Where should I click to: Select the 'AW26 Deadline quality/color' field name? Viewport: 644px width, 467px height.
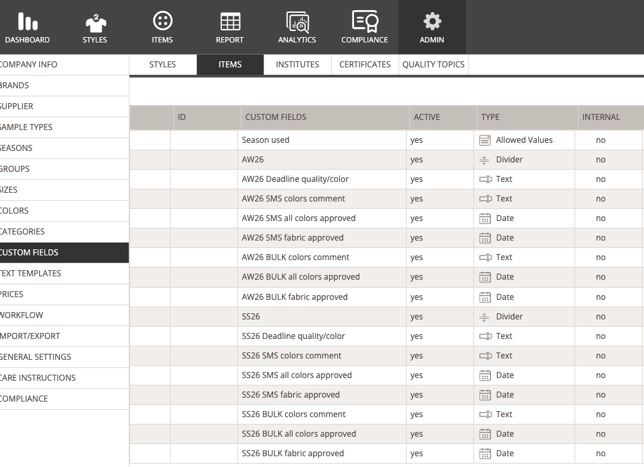(x=295, y=179)
